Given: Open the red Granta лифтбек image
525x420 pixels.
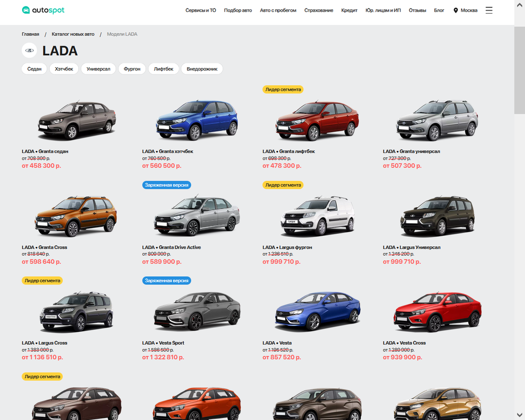Looking at the screenshot, I should (317, 120).
